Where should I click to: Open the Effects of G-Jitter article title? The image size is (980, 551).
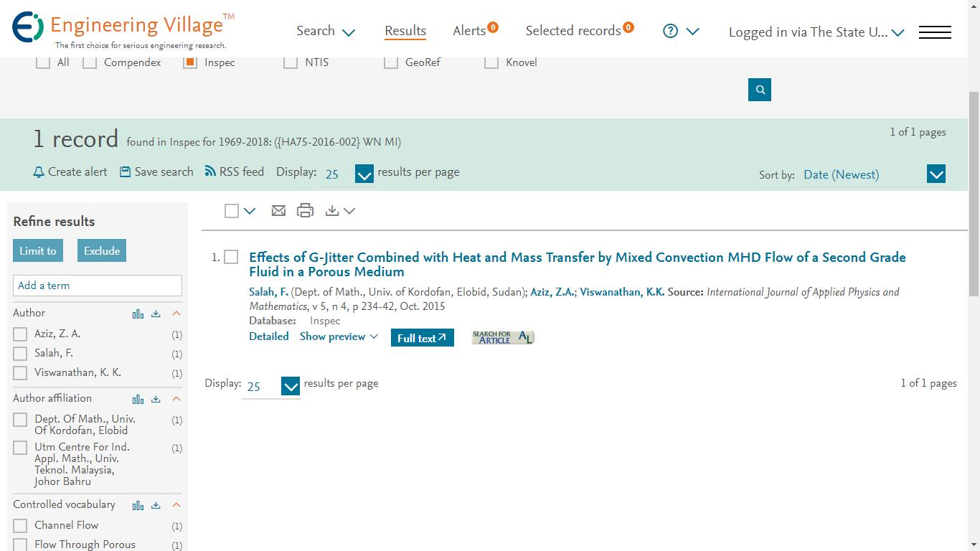[578, 264]
